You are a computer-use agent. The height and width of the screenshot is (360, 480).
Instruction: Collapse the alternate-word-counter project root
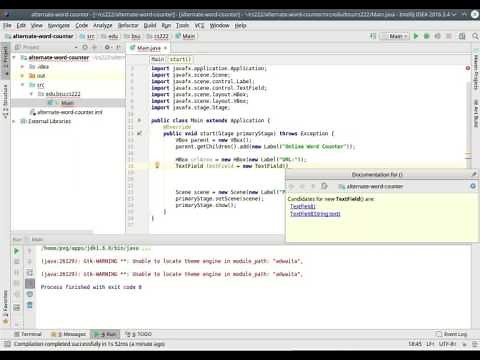(14, 58)
